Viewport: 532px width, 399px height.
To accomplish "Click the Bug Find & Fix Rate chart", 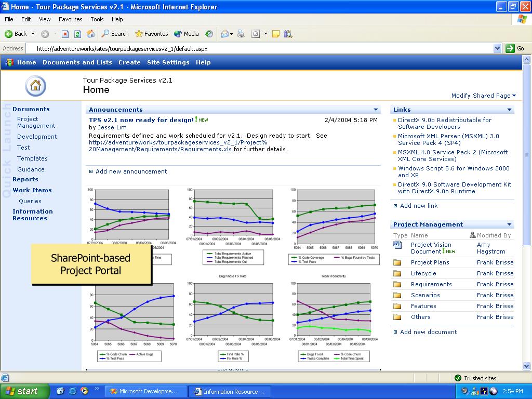I will click(x=232, y=317).
